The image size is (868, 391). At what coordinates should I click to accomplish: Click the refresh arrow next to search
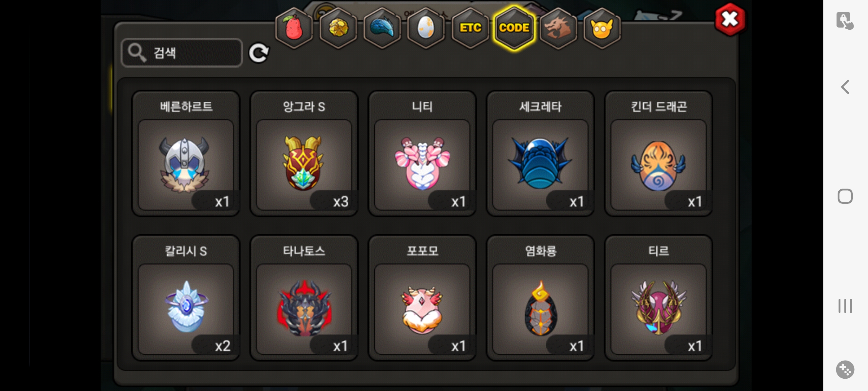point(259,53)
